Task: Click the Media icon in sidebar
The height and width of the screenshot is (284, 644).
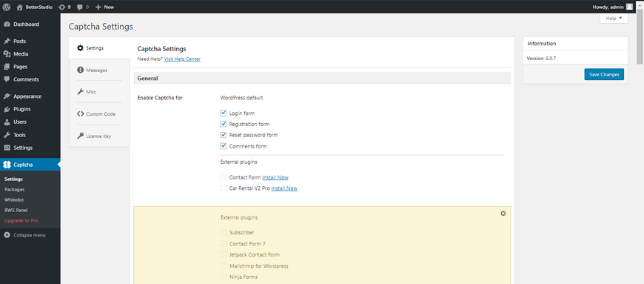Action: 7,54
